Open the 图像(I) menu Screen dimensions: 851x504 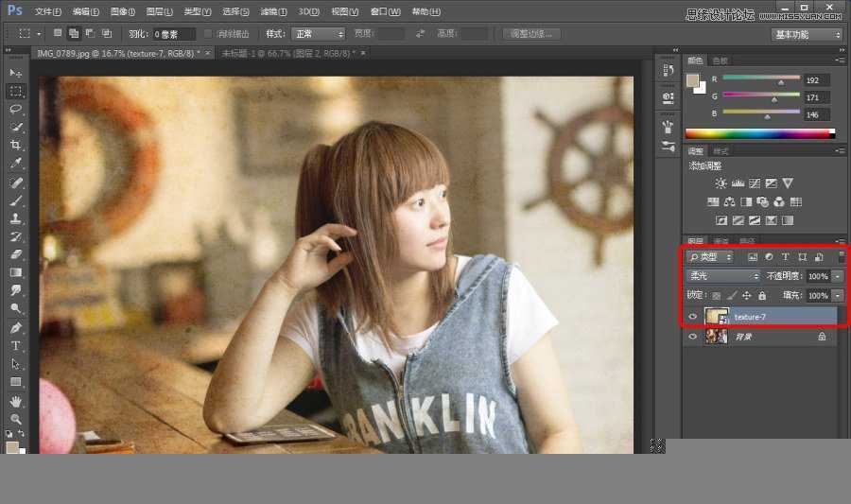pos(123,11)
